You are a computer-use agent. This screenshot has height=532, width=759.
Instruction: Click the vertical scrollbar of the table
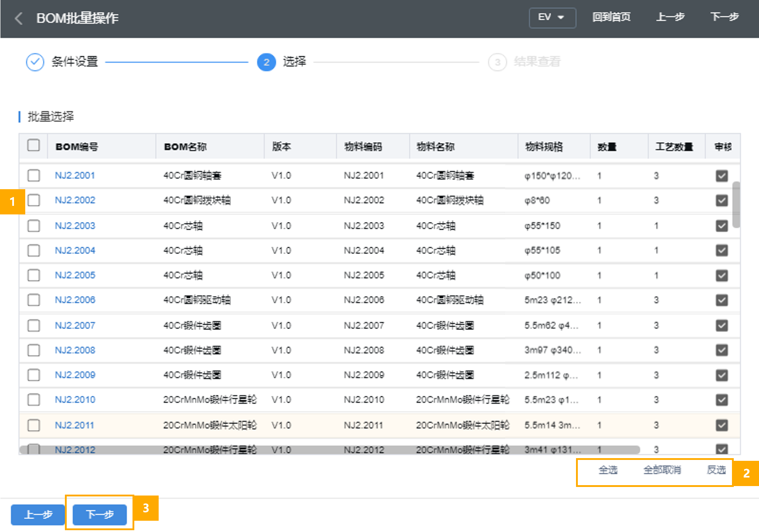[x=736, y=205]
